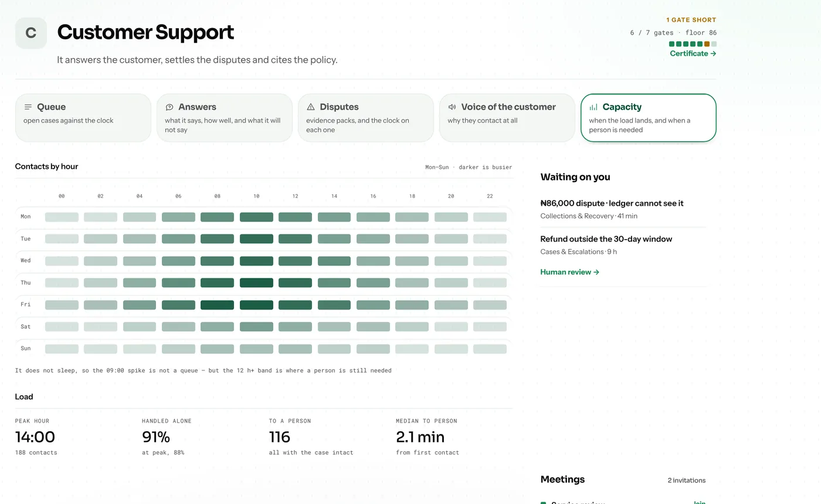The image size is (821, 504).
Task: Click the "Customer Support" page title
Action: click(145, 32)
